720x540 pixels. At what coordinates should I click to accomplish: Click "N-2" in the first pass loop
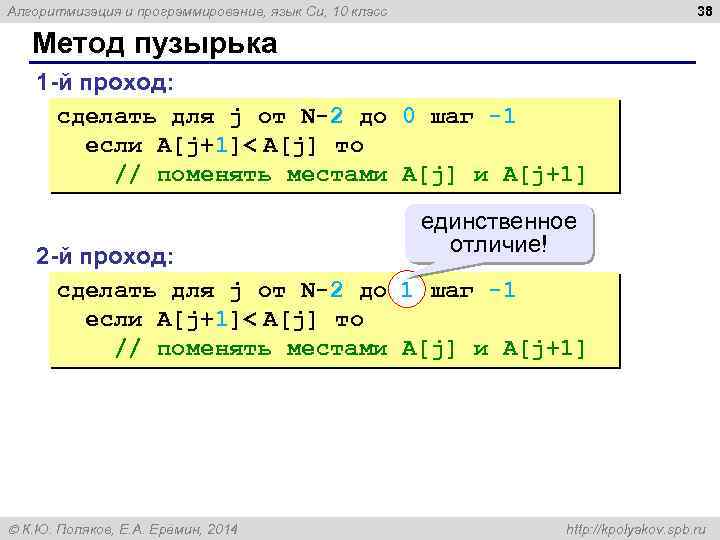pyautogui.click(x=321, y=116)
